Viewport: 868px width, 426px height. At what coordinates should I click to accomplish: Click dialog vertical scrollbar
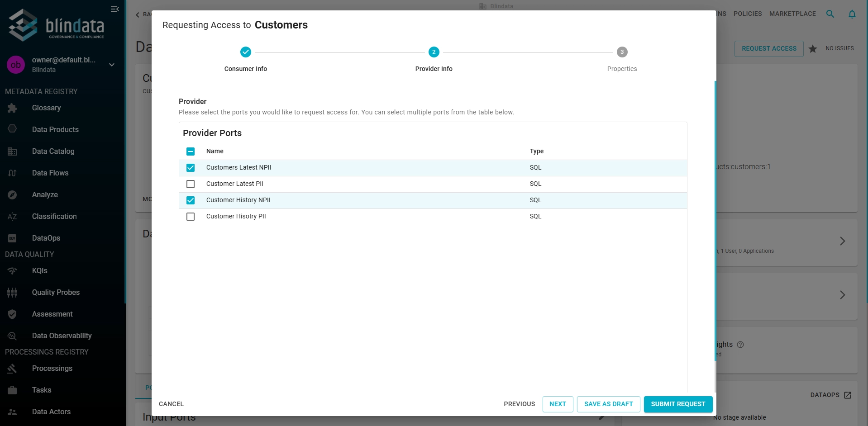(715, 221)
